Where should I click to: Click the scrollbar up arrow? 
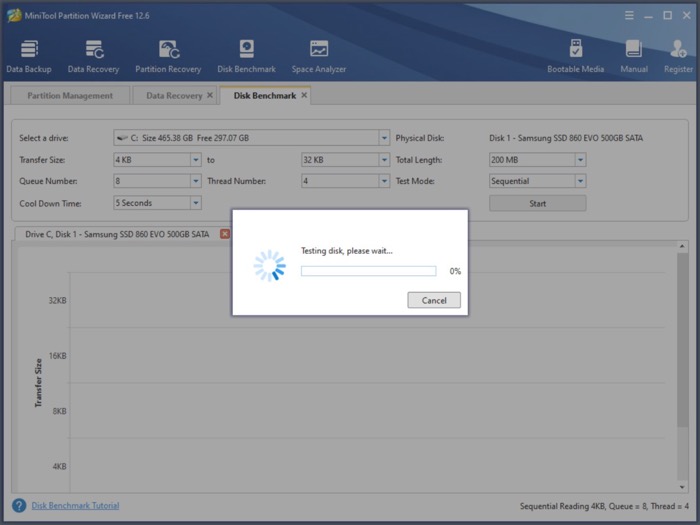682,246
